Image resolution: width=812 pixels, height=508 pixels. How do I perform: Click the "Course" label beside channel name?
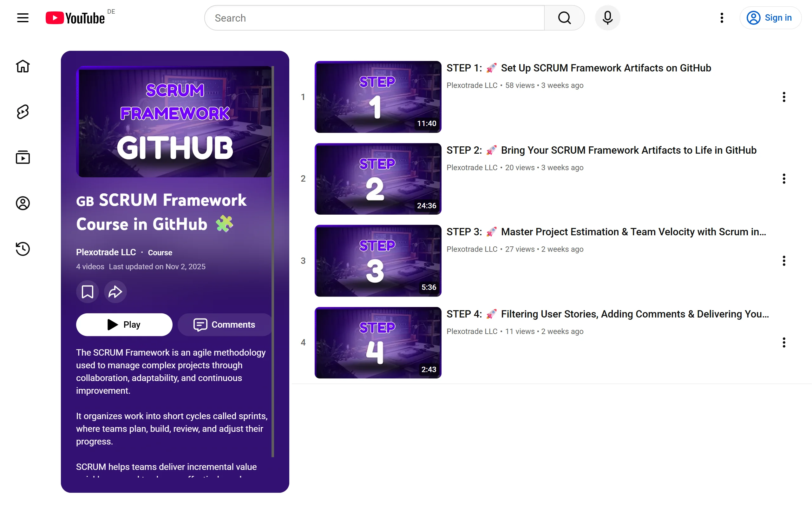pyautogui.click(x=160, y=253)
